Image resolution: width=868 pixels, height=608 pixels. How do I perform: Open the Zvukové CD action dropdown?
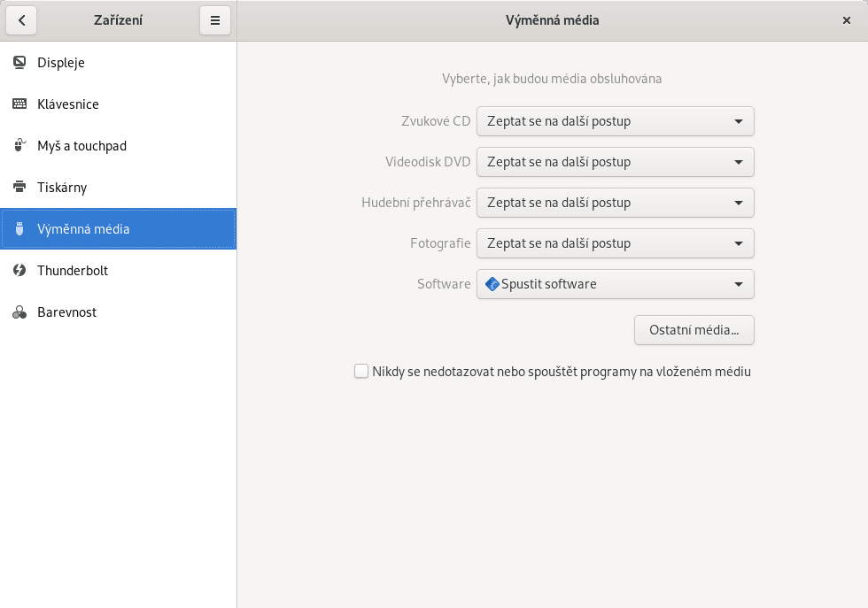pos(615,121)
